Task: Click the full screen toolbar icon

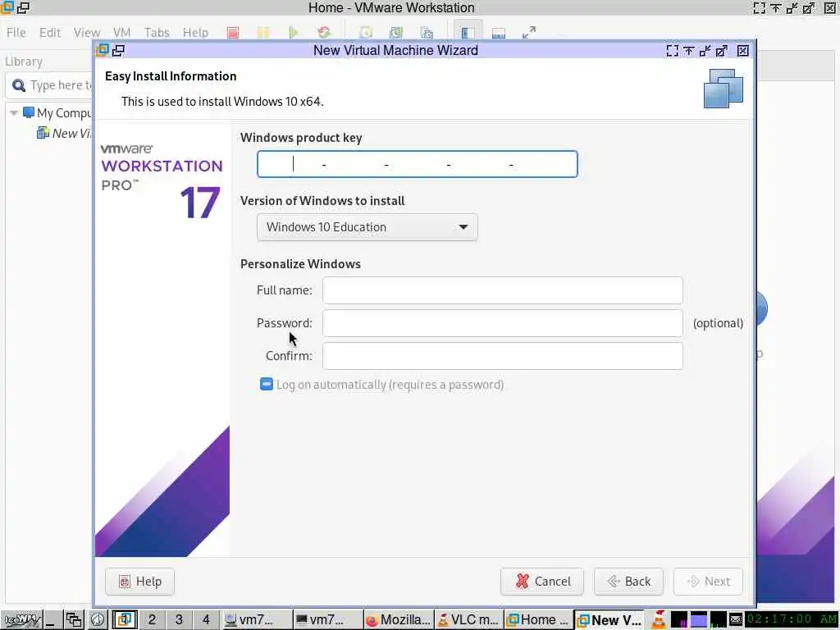Action: pos(529,33)
